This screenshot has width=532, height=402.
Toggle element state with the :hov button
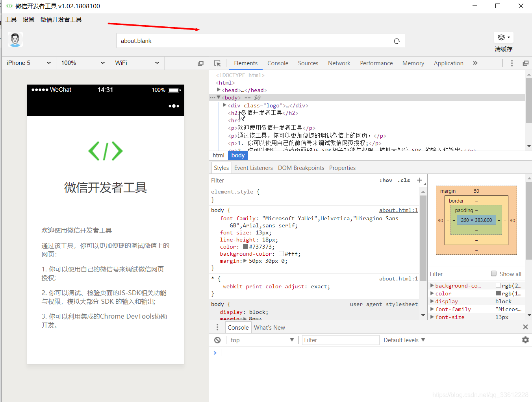pyautogui.click(x=386, y=180)
